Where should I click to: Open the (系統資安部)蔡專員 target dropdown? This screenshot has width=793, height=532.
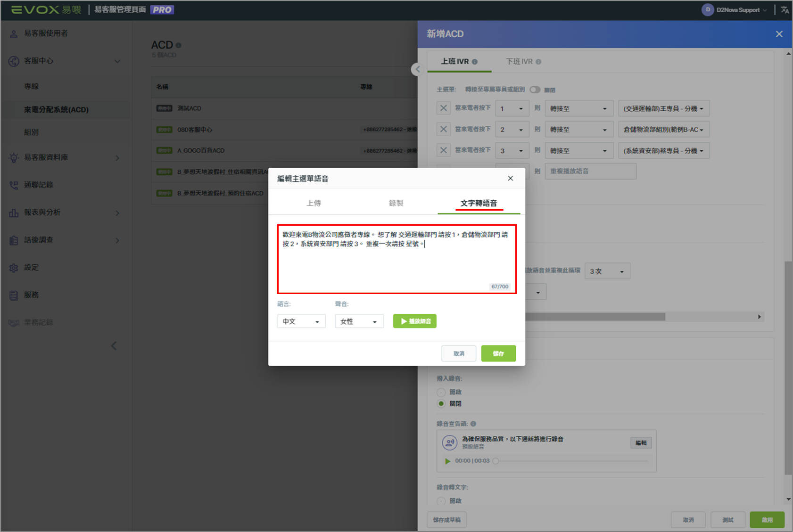click(664, 150)
